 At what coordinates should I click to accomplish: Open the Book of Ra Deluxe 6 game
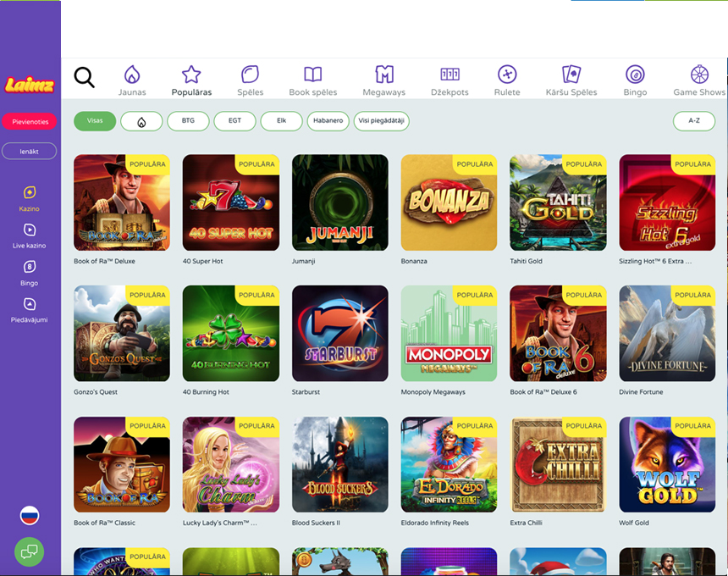558,334
